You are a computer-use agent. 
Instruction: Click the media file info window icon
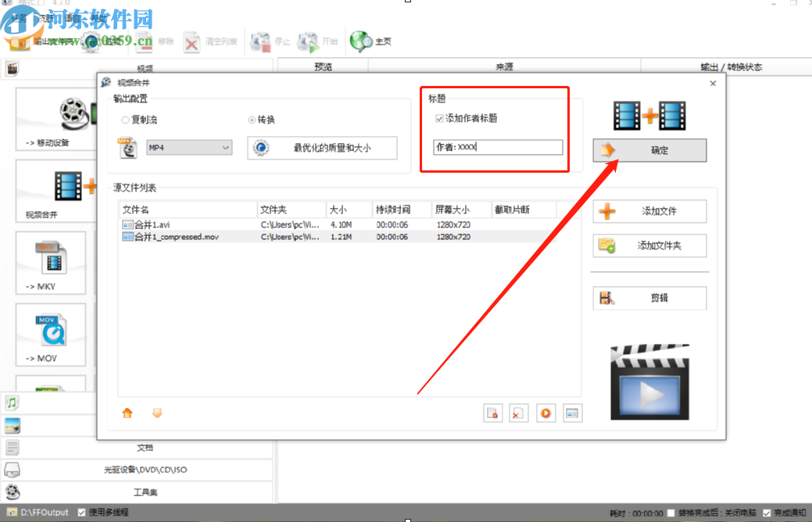pos(572,413)
